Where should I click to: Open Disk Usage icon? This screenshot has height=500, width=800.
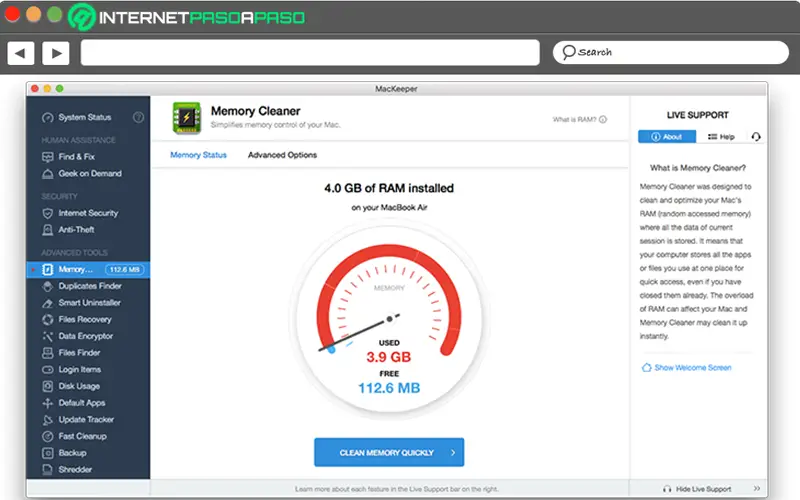click(x=47, y=386)
